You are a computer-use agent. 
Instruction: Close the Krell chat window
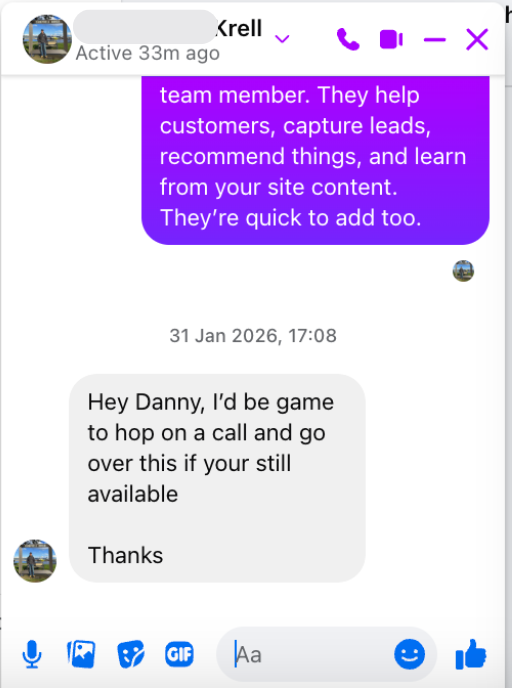(x=477, y=40)
